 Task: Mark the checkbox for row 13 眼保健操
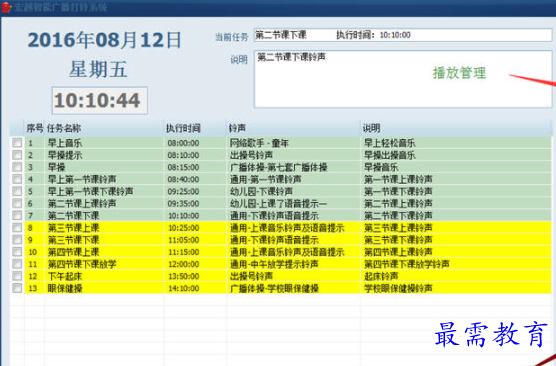coord(17,288)
